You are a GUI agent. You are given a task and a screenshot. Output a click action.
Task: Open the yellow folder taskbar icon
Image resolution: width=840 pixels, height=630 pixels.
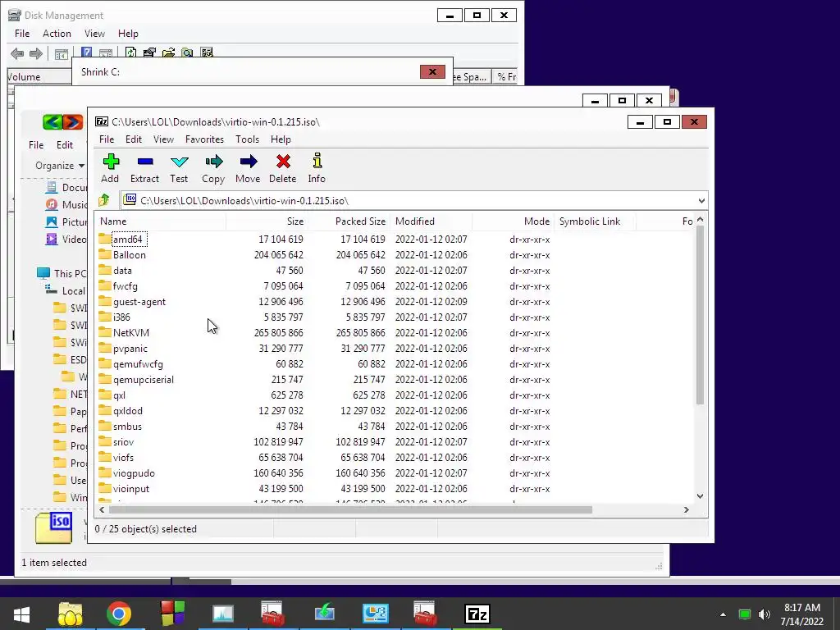tap(71, 614)
